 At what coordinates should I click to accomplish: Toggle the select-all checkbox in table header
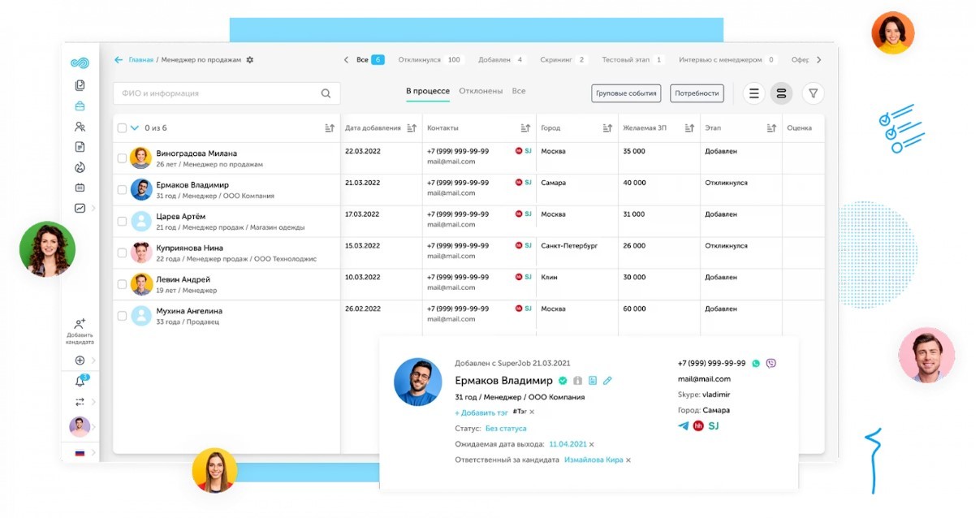(122, 128)
